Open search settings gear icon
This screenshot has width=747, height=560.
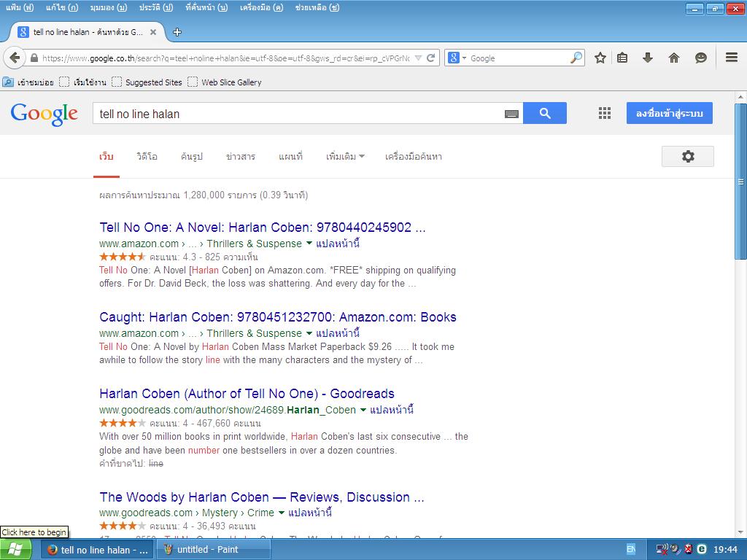tap(687, 156)
